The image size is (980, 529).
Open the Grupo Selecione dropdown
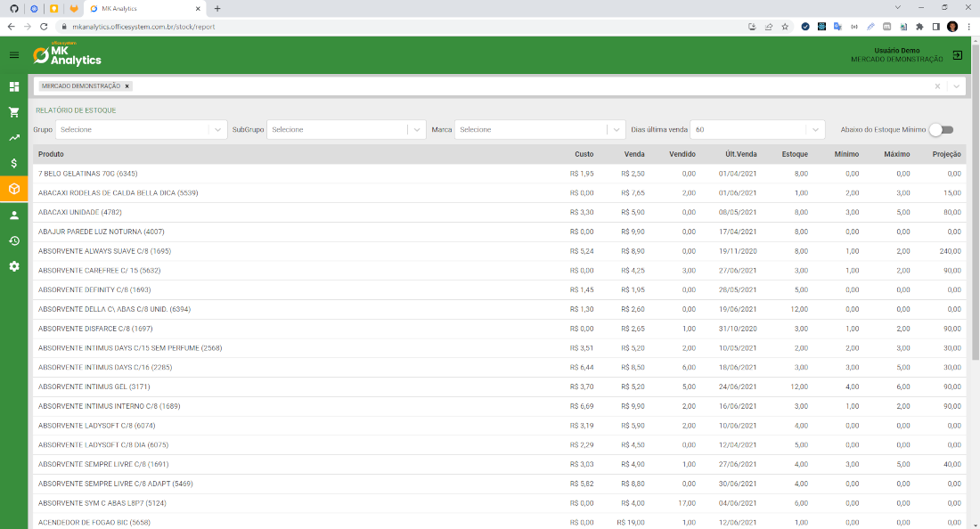tap(138, 129)
